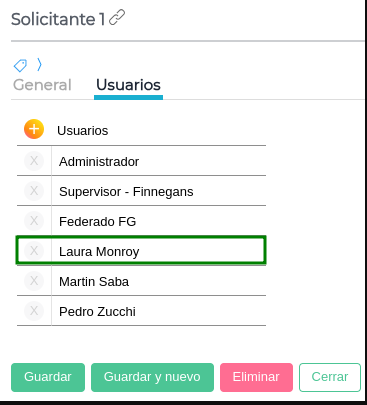Remove Administrador with its X icon
Image resolution: width=367 pixels, height=405 pixels.
coord(34,161)
